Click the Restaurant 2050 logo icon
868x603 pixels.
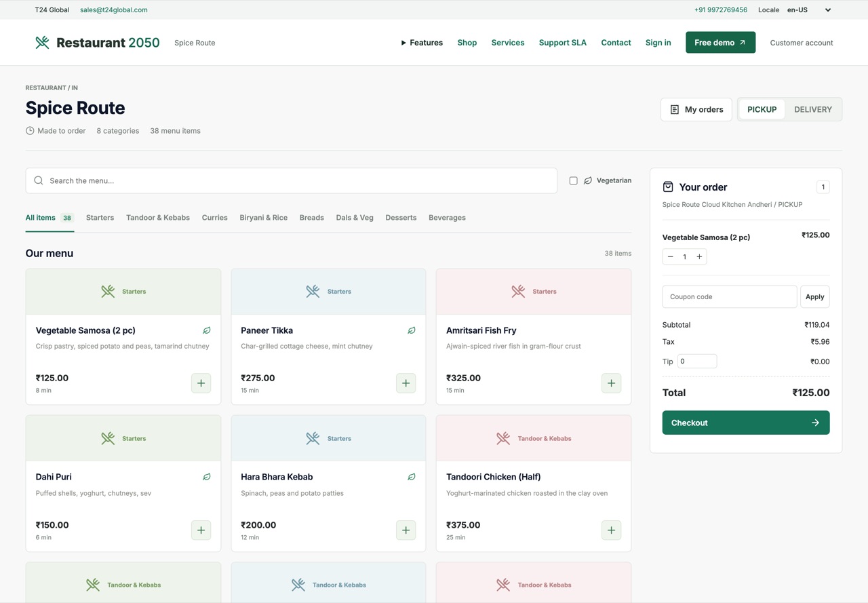(x=42, y=43)
